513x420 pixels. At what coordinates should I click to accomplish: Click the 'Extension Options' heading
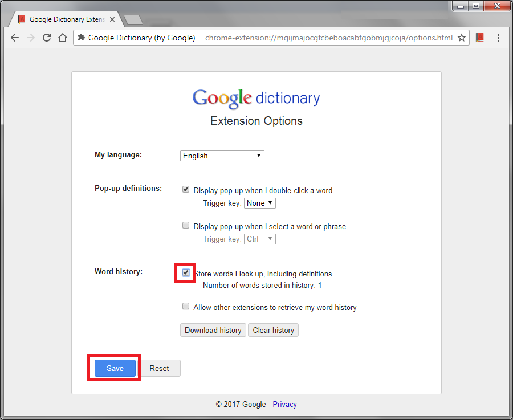[x=256, y=121]
